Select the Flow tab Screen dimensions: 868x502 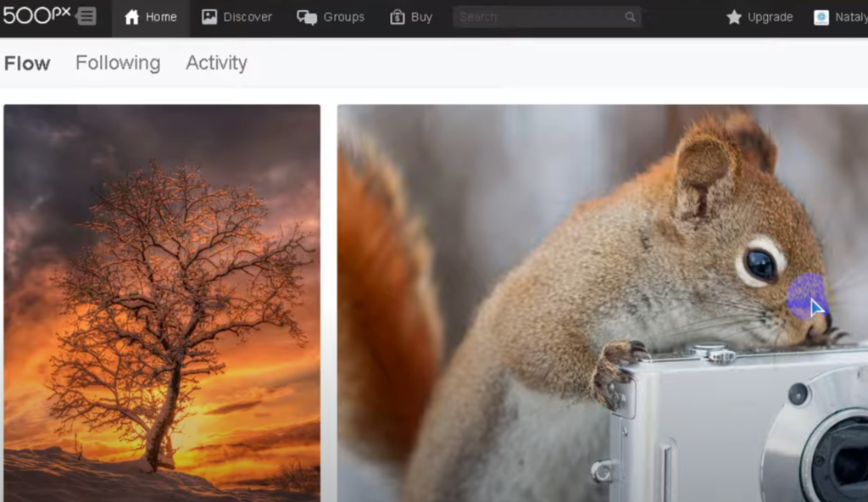26,63
